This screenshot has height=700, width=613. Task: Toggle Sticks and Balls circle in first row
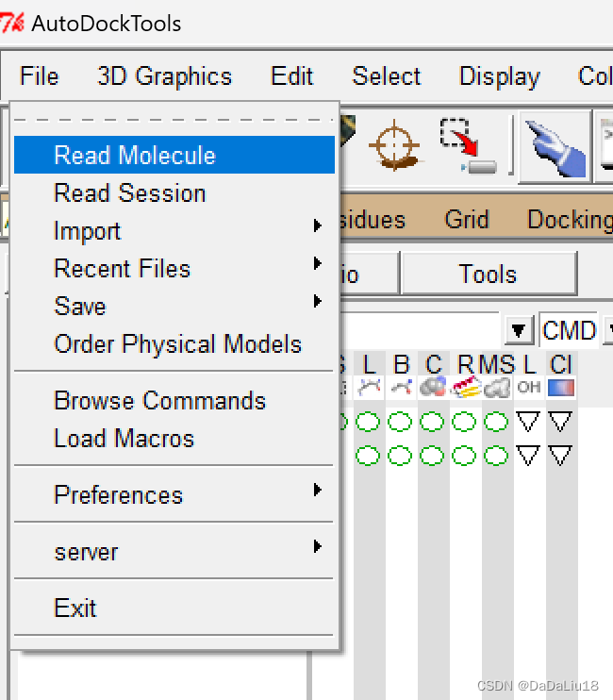click(x=400, y=422)
